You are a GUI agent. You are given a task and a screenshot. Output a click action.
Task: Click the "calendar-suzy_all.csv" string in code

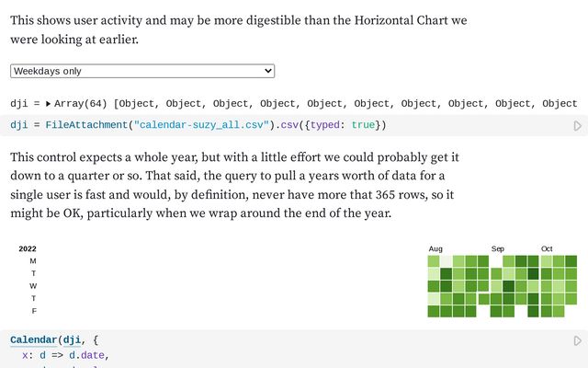(x=201, y=125)
